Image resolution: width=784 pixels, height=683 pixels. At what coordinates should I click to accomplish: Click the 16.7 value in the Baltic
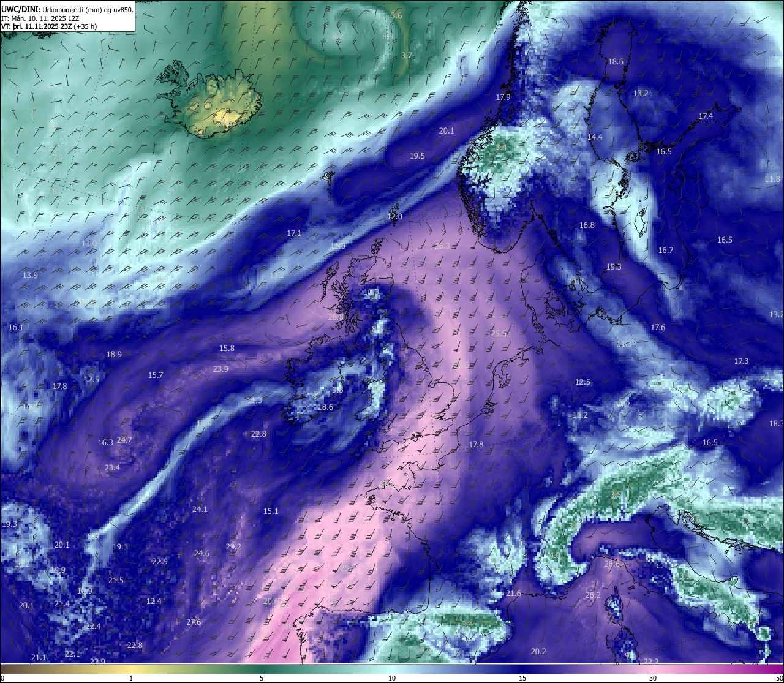[x=666, y=250]
